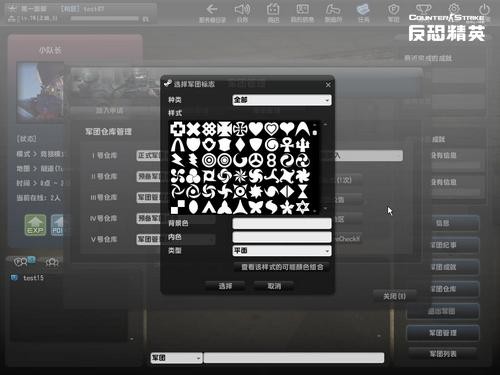Choose the three-circle trefoil emblem
The image size is (500, 375).
193,176
